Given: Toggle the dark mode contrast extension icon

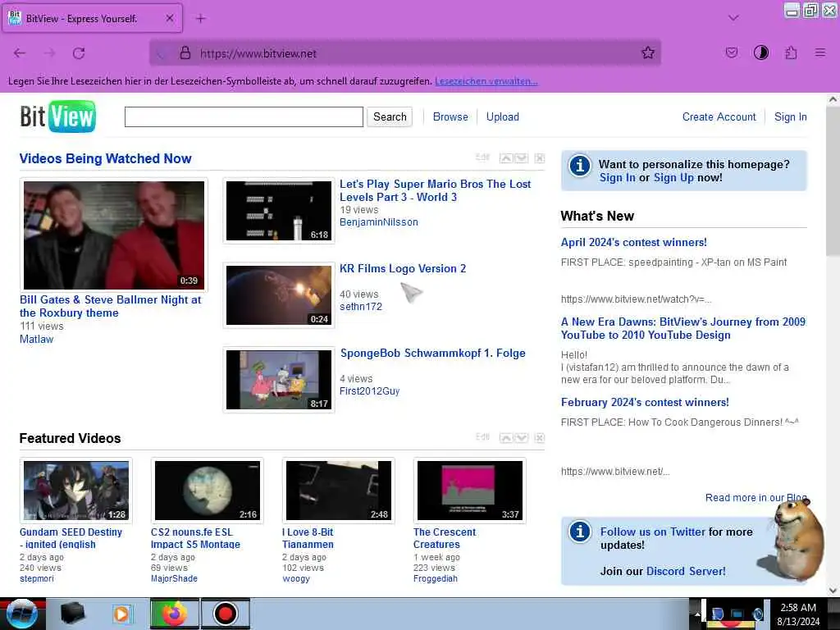Looking at the screenshot, I should point(760,52).
